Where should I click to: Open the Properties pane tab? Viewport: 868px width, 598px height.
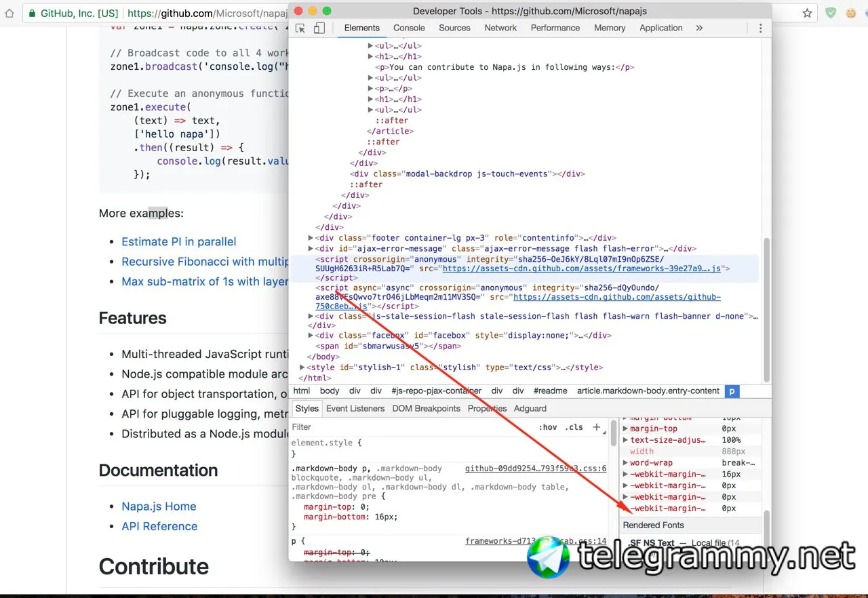click(488, 408)
